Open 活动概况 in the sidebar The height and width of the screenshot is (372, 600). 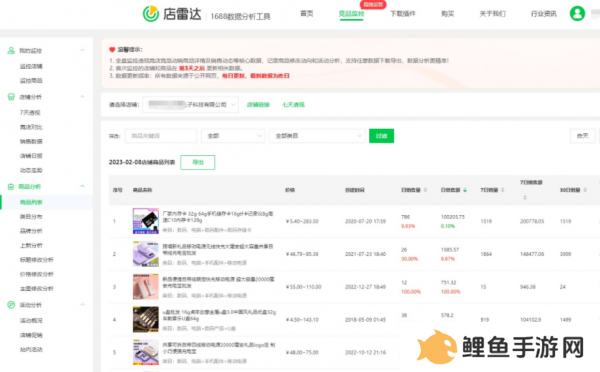point(31,320)
